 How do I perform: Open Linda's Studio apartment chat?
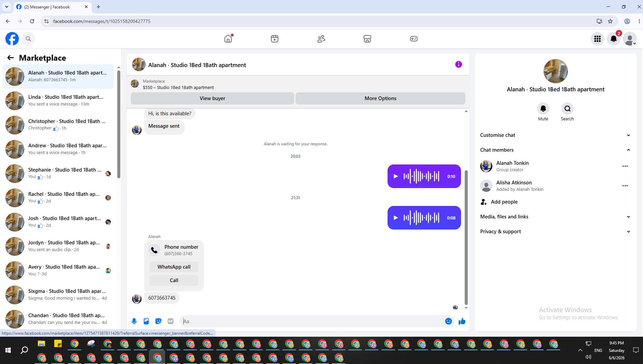(x=58, y=100)
